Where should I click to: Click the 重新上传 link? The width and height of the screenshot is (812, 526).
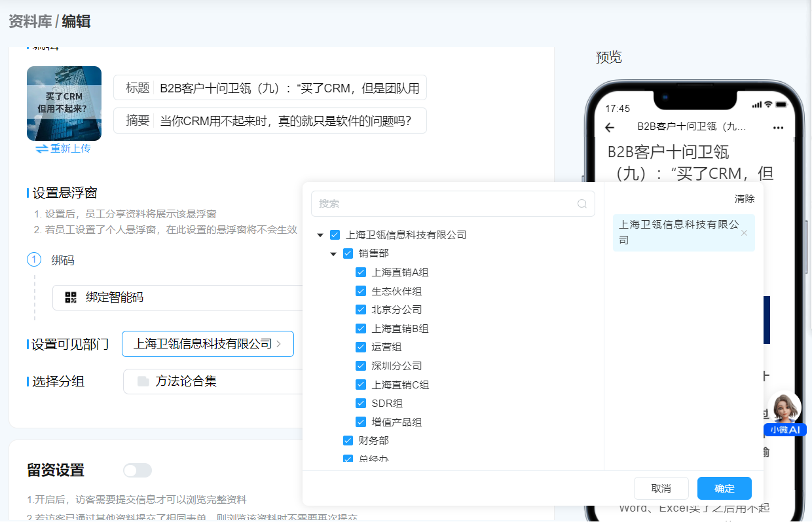(71, 149)
